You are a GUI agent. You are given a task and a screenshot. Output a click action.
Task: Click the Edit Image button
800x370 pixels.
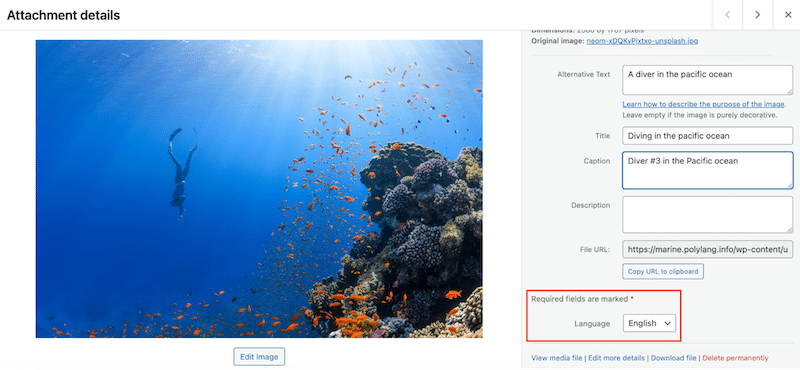(x=259, y=357)
